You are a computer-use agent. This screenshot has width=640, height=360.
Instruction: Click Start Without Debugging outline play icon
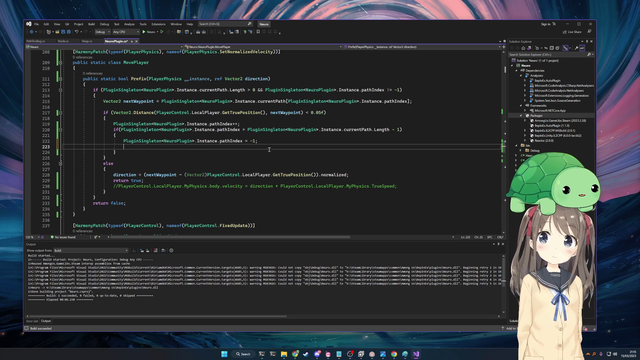click(x=162, y=32)
